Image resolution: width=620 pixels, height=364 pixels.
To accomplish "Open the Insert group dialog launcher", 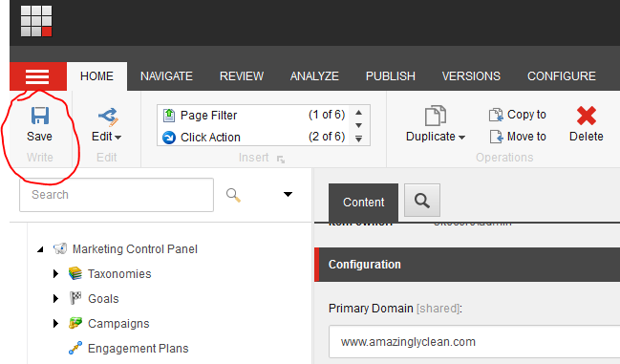I will [281, 160].
